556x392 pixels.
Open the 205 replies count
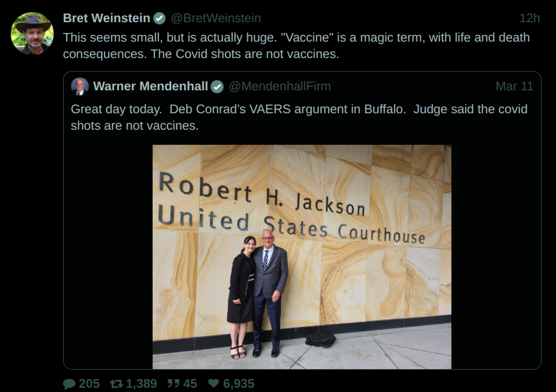click(x=89, y=383)
